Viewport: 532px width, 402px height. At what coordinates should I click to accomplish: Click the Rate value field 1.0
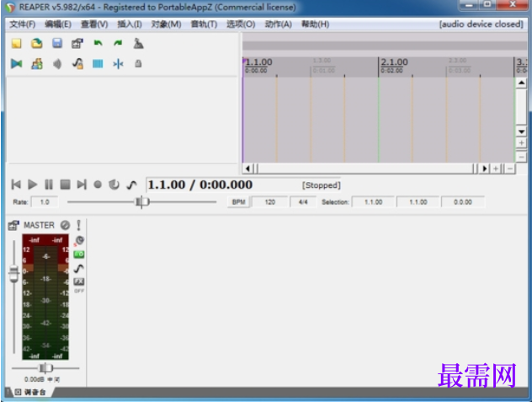(x=45, y=202)
